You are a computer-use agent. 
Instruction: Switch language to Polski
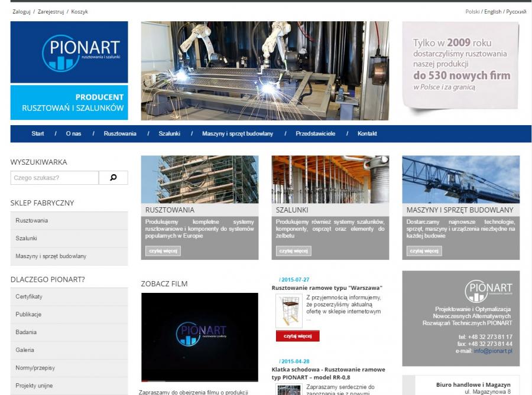point(472,12)
